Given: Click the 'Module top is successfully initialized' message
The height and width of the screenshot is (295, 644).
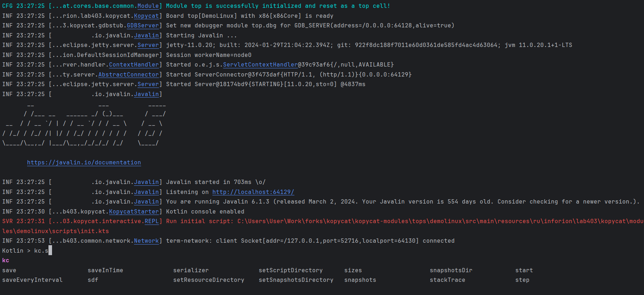Looking at the screenshot, I should coord(278,6).
